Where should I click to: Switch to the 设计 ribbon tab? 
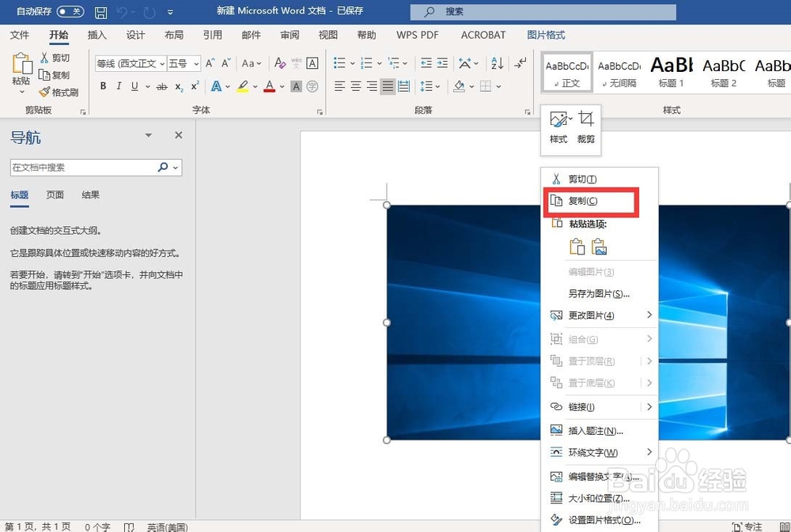(135, 35)
